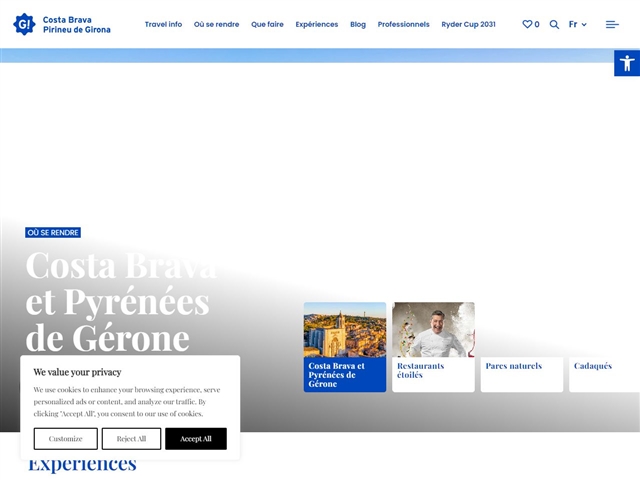Open the hamburger menu icon
The height and width of the screenshot is (480, 640).
[612, 24]
